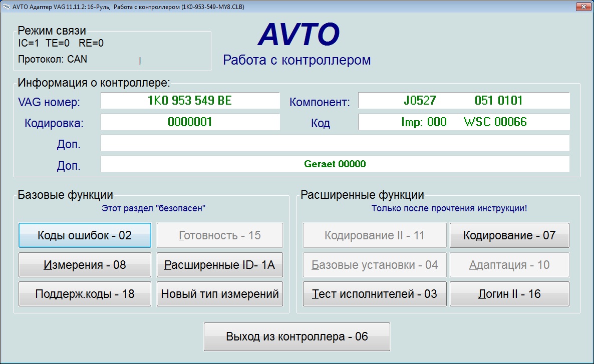Close the AVTO adapter window
The image size is (594, 364).
[583, 7]
